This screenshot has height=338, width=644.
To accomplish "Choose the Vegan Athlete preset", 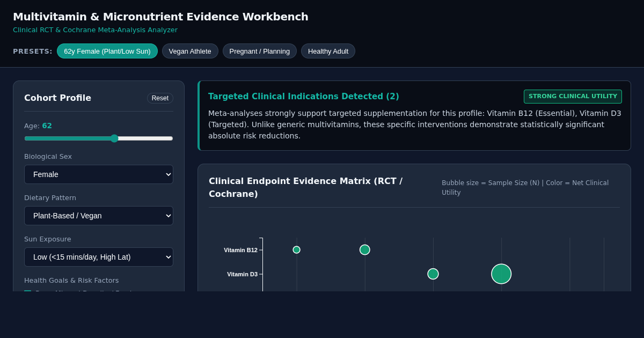I will pos(190,51).
